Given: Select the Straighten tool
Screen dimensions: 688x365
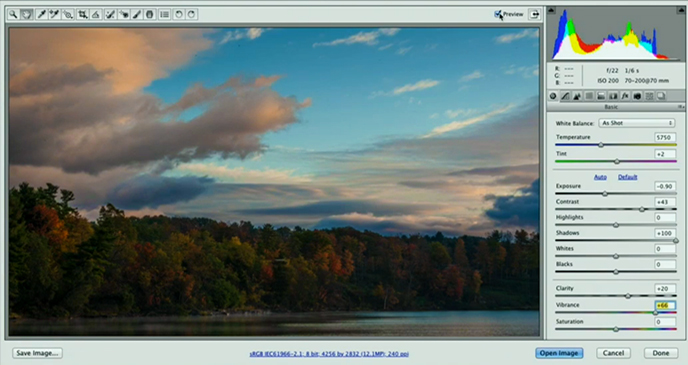Looking at the screenshot, I should 96,14.
